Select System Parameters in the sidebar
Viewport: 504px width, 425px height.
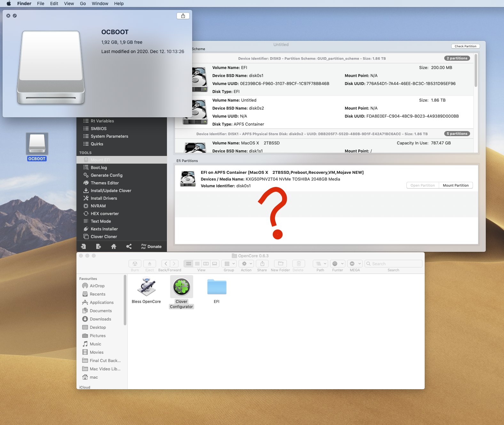[x=122, y=136]
